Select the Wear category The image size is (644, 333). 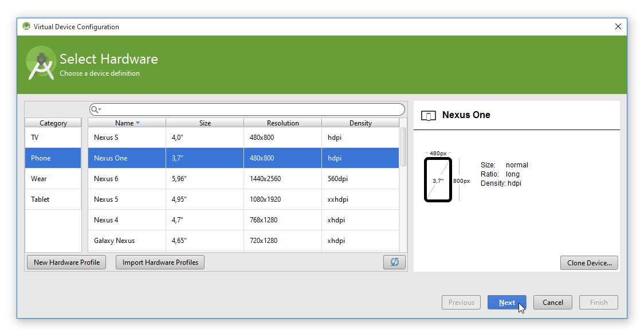point(53,179)
